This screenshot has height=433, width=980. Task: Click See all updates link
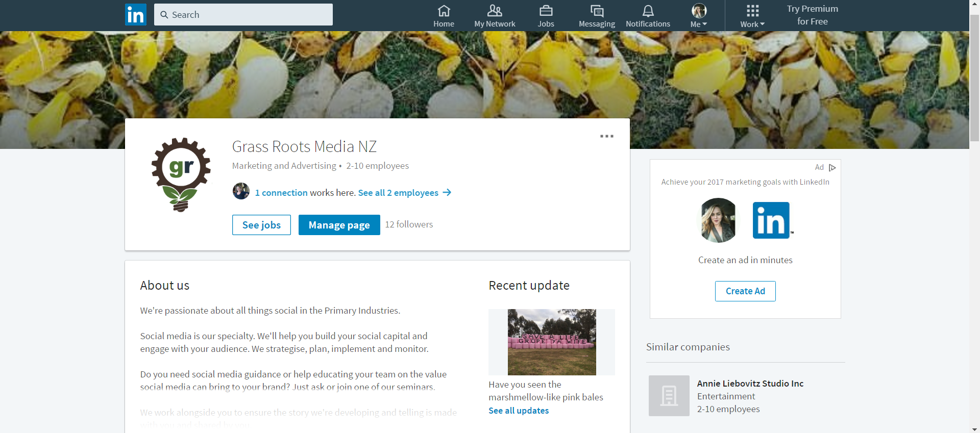(x=519, y=411)
